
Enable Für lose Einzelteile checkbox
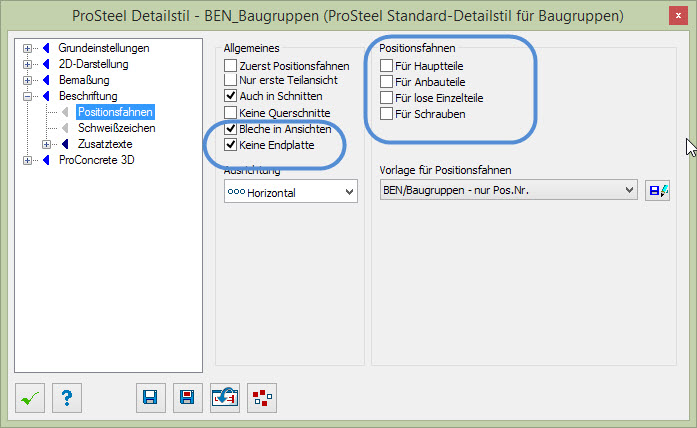point(386,98)
